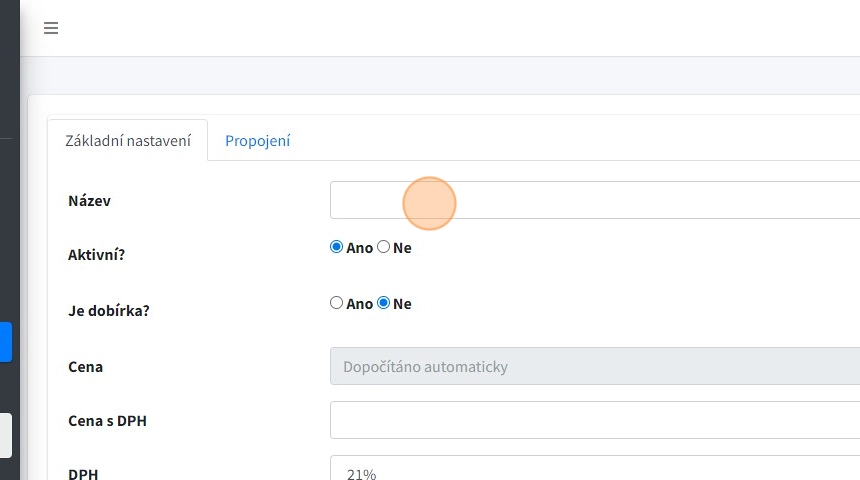Screen dimensions: 860x480
Task: Click the blue highlighted sidebar item
Action: [x=5, y=341]
